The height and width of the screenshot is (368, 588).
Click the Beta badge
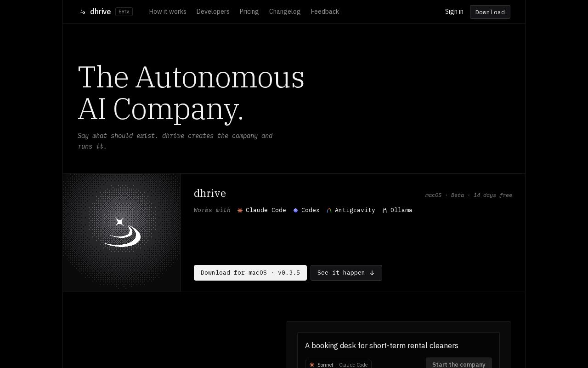point(124,11)
